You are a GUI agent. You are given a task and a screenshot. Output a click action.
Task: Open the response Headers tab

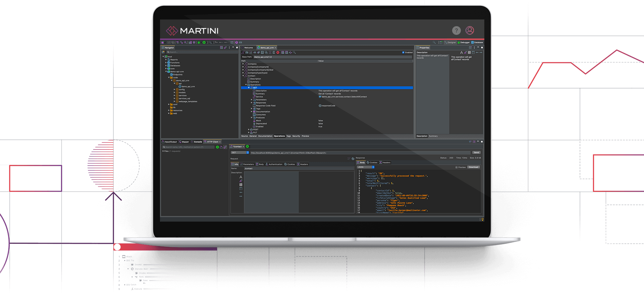(x=385, y=163)
